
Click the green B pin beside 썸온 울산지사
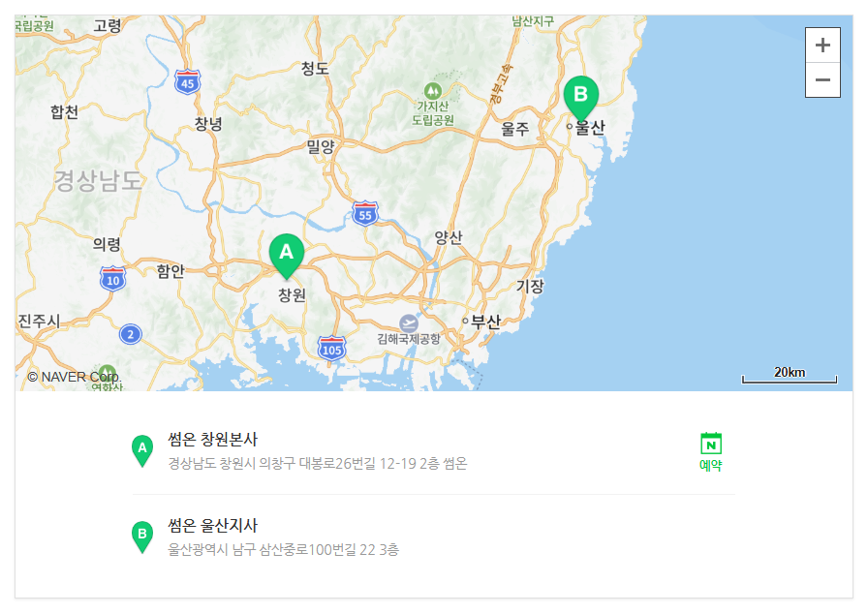[142, 537]
